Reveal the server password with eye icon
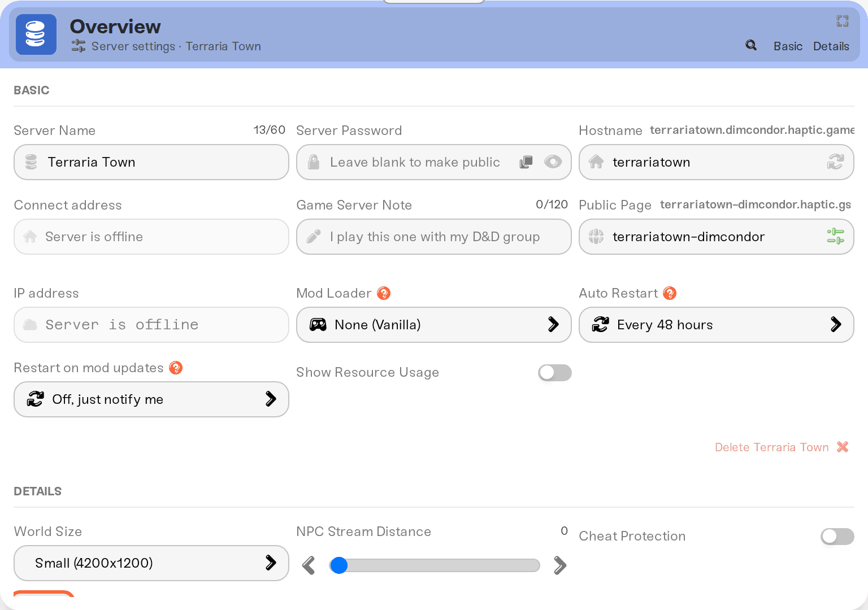 click(553, 162)
